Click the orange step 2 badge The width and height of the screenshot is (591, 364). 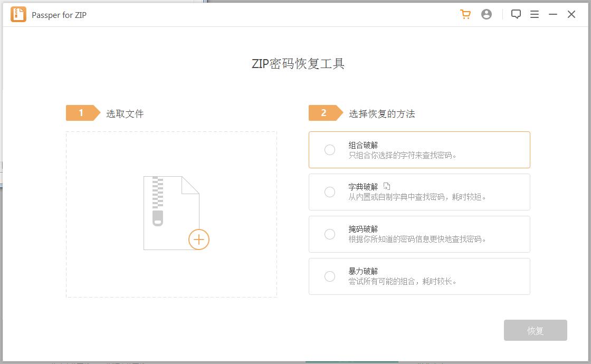click(x=325, y=113)
